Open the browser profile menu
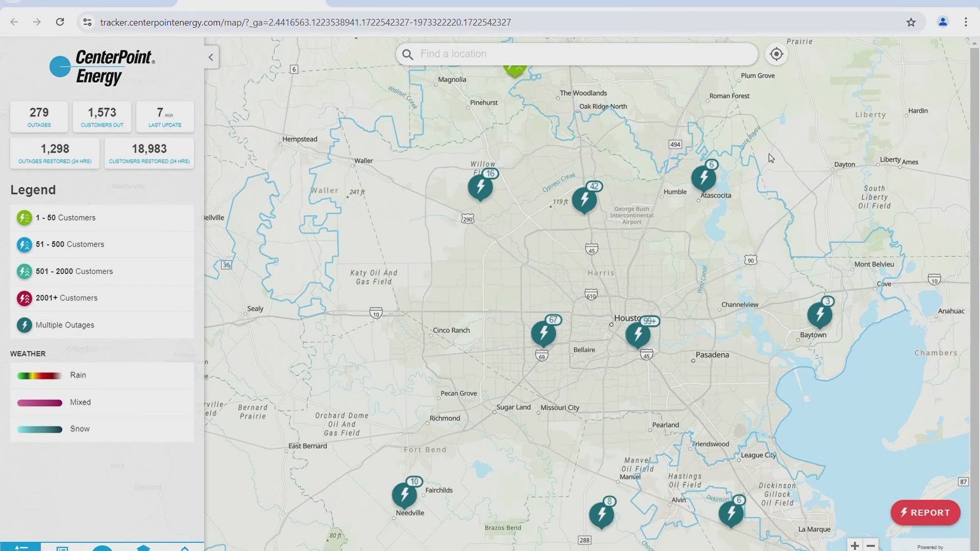The width and height of the screenshot is (980, 551). point(943,22)
